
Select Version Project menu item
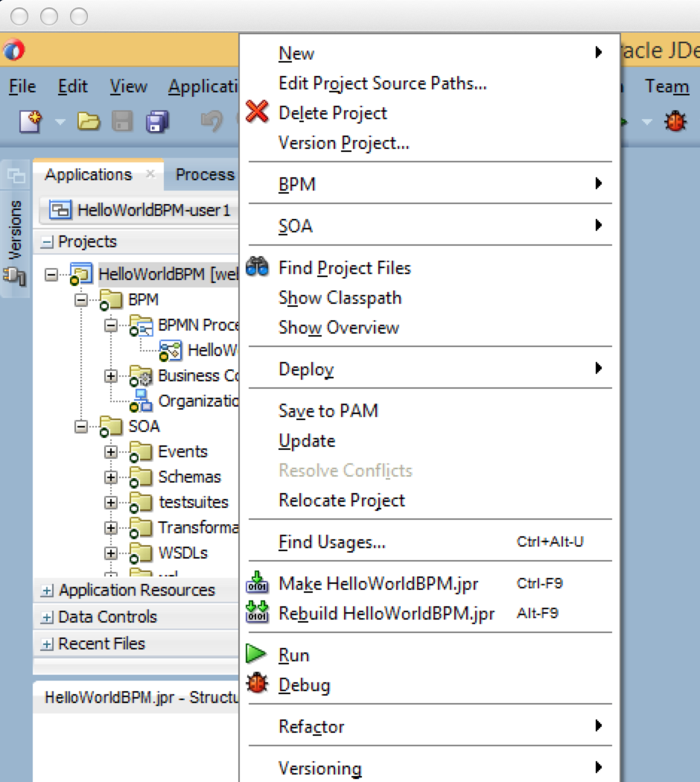pos(430,143)
